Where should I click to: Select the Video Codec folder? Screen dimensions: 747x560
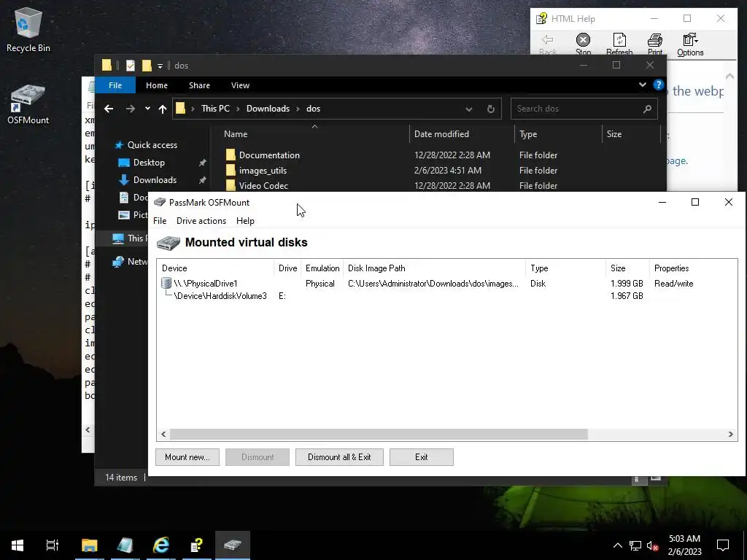coord(263,186)
